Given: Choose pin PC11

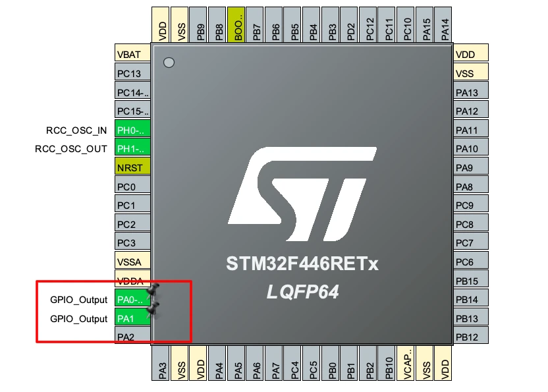Looking at the screenshot, I should click(x=387, y=24).
